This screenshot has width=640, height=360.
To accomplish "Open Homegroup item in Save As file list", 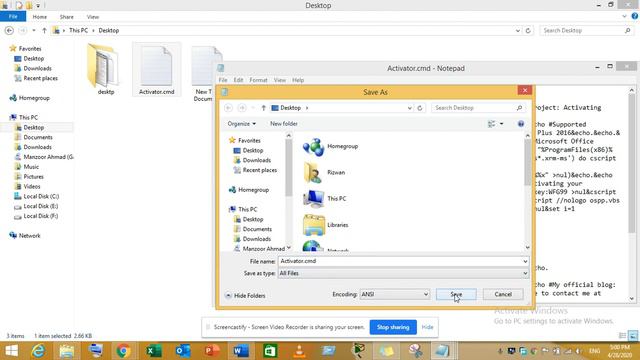I will (x=331, y=146).
